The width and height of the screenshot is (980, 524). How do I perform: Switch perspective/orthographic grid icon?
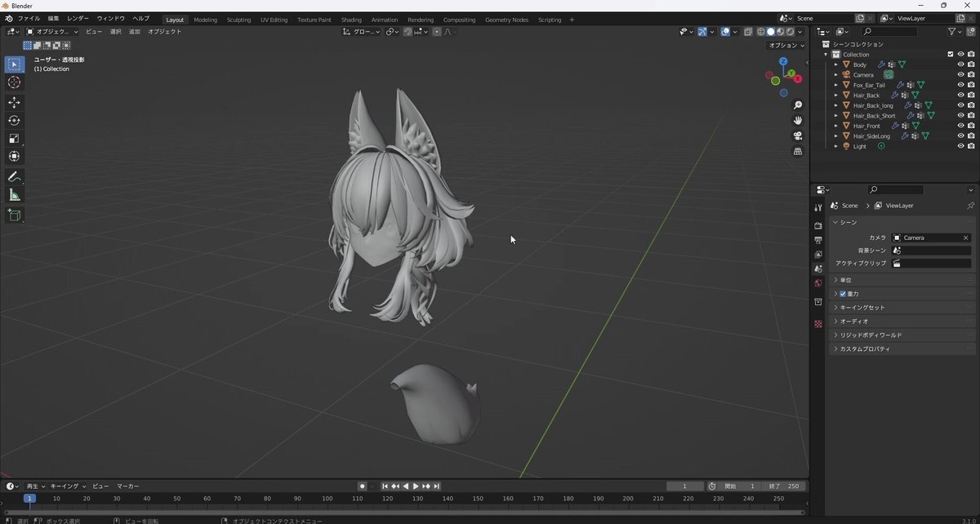coord(798,152)
